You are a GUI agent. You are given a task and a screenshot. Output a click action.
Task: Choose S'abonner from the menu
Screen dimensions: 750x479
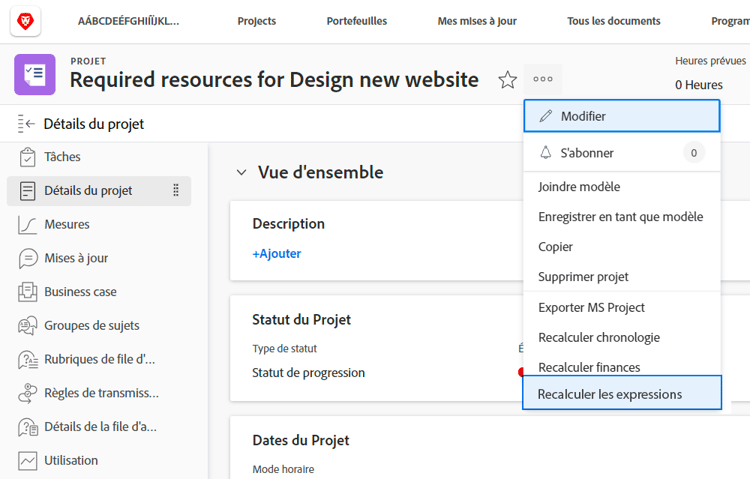pyautogui.click(x=622, y=153)
